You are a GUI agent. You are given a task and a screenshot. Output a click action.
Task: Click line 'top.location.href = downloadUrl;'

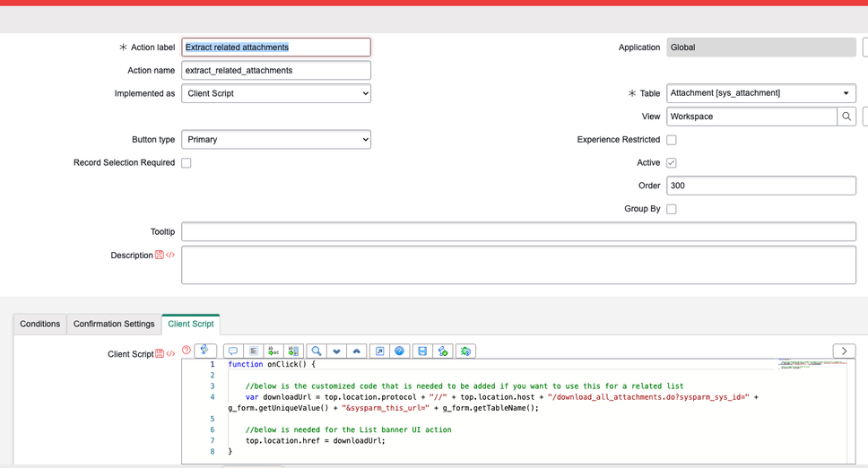tap(316, 440)
